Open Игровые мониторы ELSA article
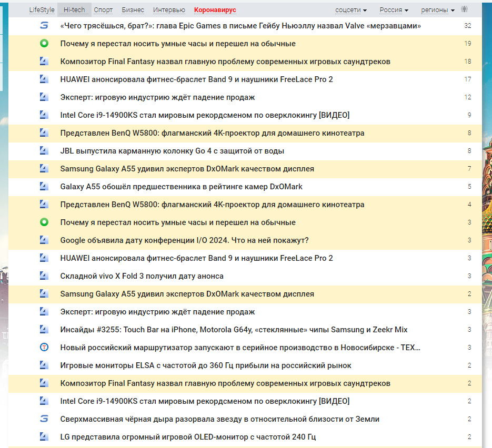Image resolution: width=492 pixels, height=448 pixels. [206, 365]
